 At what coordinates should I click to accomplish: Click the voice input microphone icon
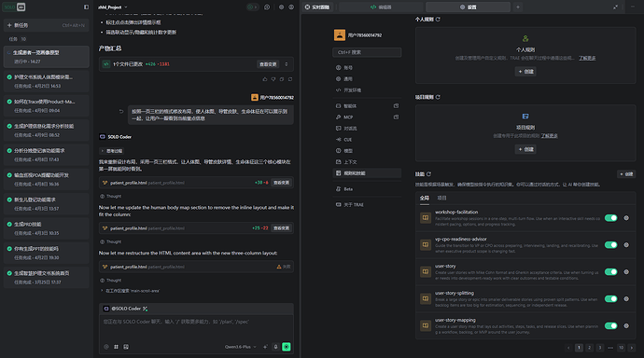coord(275,347)
